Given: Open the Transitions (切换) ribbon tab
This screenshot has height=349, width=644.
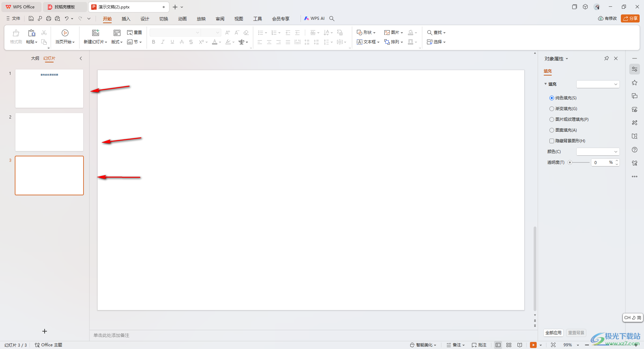Looking at the screenshot, I should click(x=163, y=19).
